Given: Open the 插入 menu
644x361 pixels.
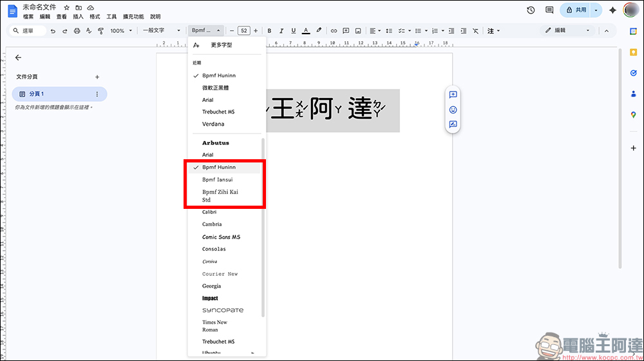Looking at the screenshot, I should (x=78, y=17).
